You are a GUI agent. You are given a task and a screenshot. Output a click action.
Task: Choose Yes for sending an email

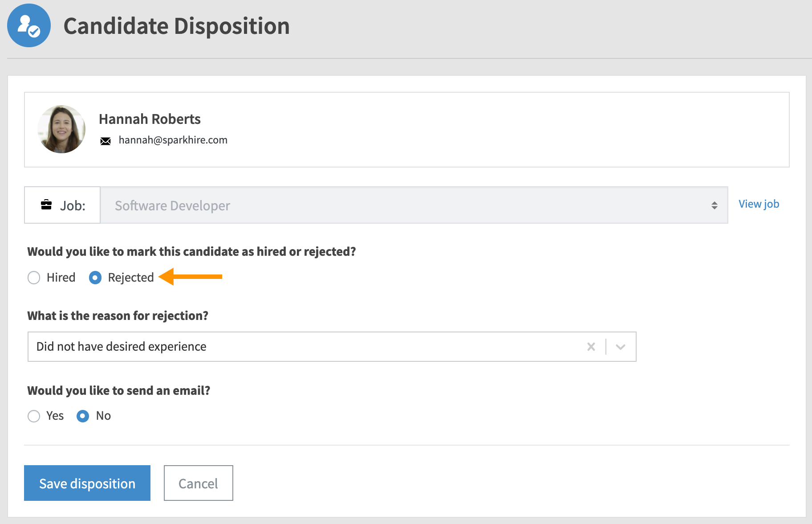[34, 416]
